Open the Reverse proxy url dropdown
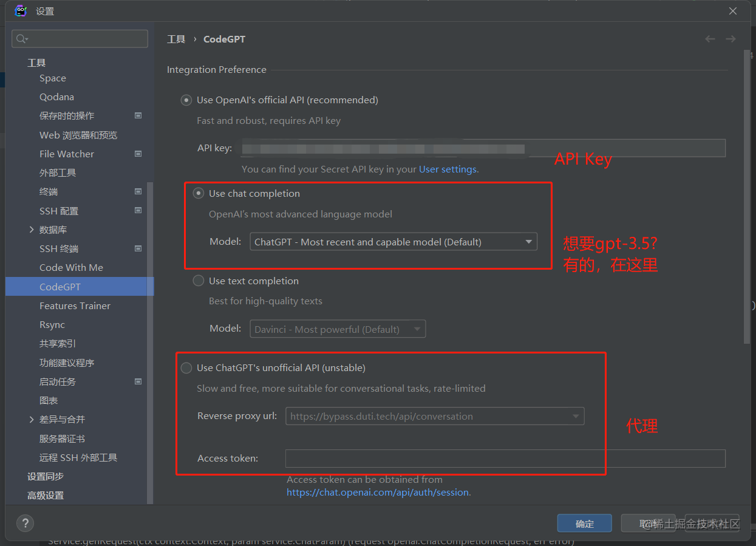The image size is (756, 546). point(435,416)
